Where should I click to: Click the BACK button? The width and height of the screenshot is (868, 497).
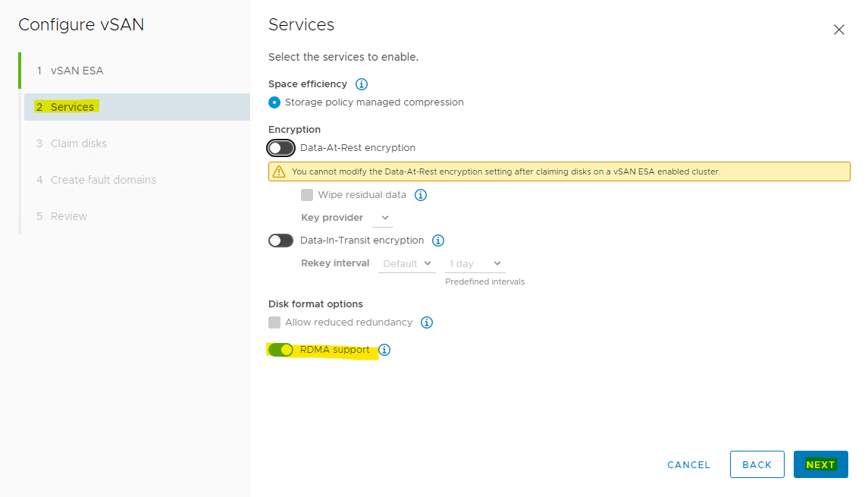click(x=757, y=465)
